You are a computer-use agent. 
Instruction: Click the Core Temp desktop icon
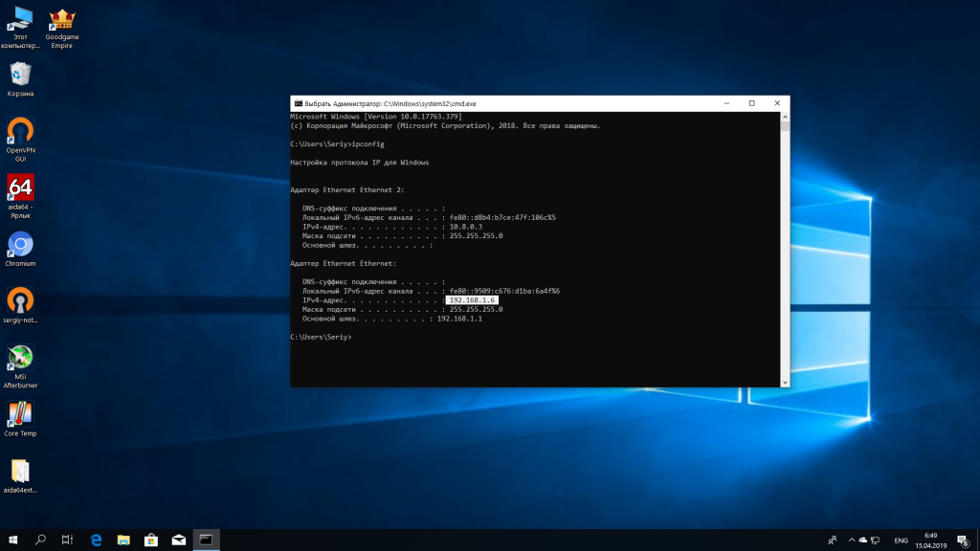[21, 414]
